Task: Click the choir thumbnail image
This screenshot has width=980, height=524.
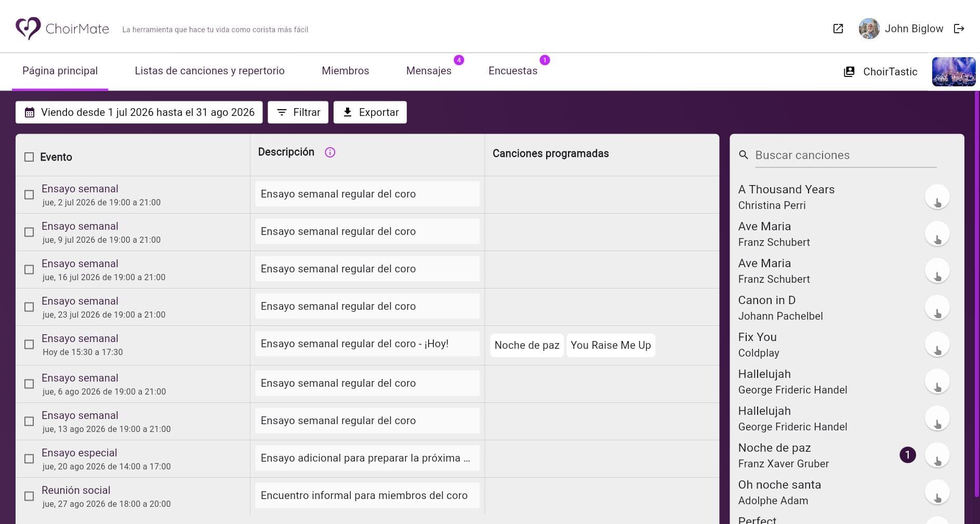Action: click(x=953, y=72)
